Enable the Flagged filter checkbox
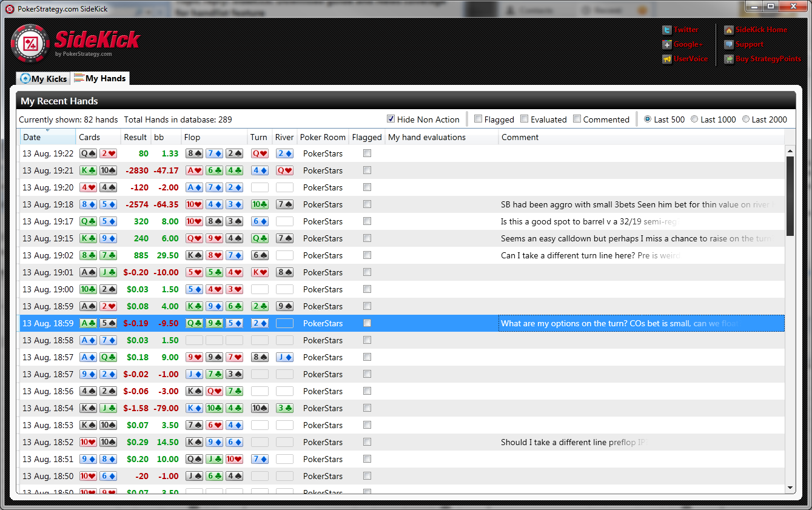This screenshot has height=510, width=812. [x=478, y=119]
